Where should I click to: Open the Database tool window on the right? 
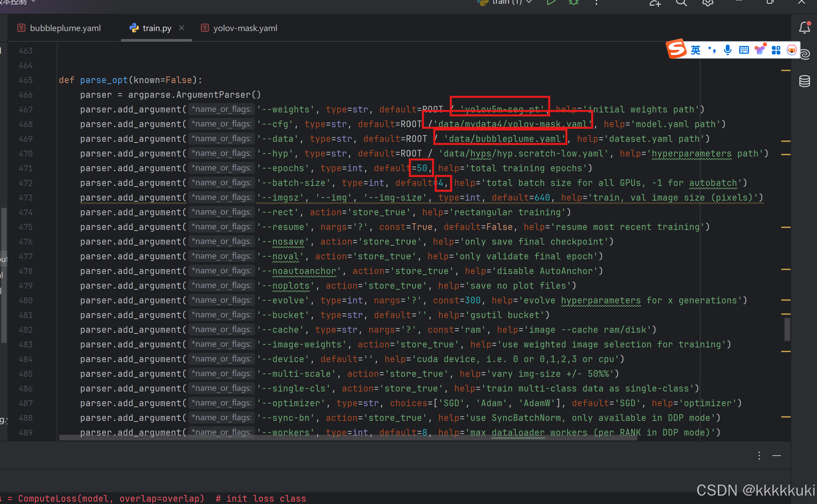click(x=805, y=81)
